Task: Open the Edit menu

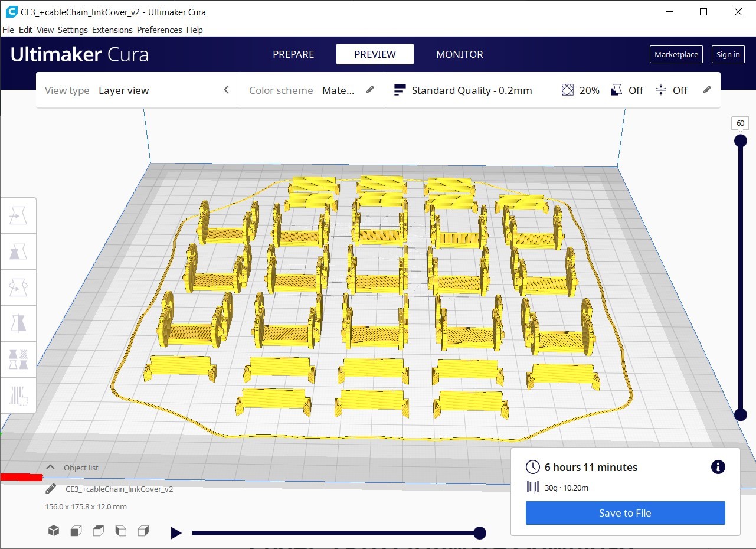Action: (x=25, y=30)
